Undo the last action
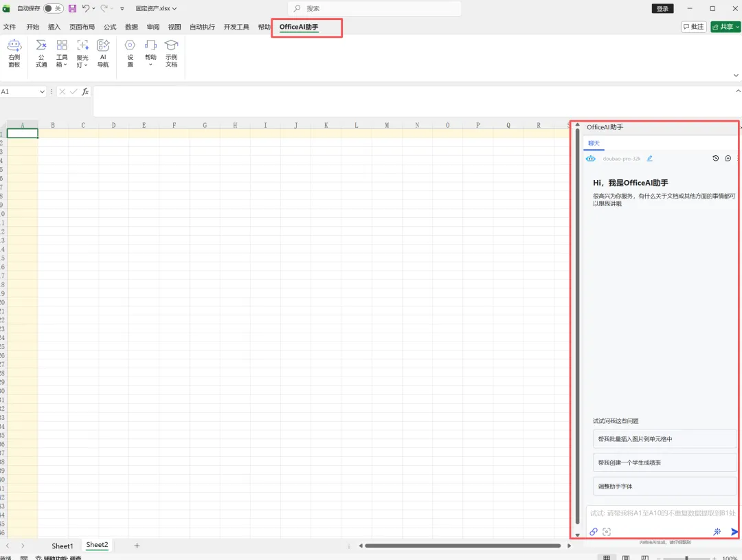 click(x=86, y=8)
